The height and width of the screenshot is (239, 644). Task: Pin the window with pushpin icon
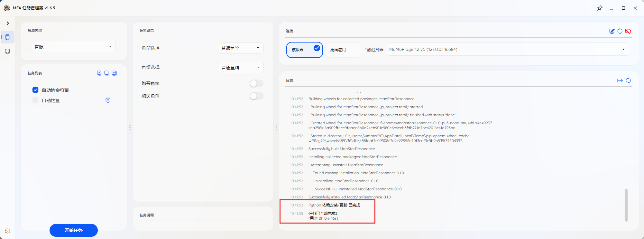tap(600, 8)
